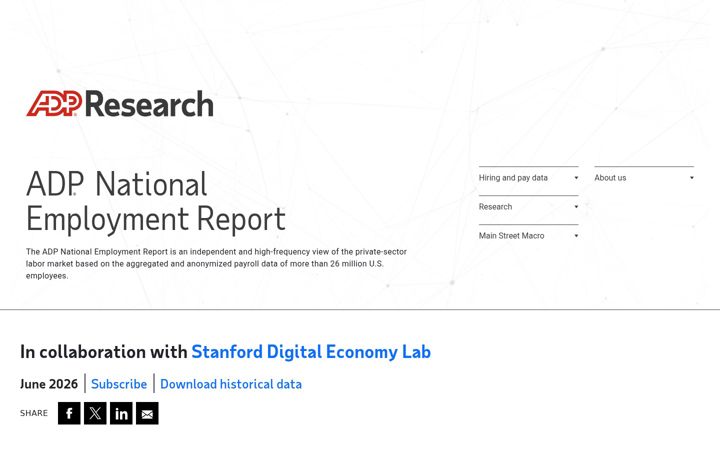Click the Subscribe link
Screen dimensions: 720x450
[x=119, y=384]
